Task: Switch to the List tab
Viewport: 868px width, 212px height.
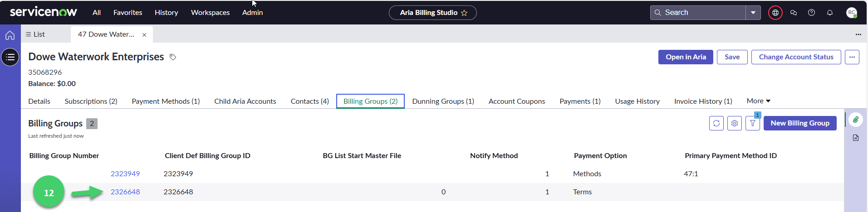Action: (x=35, y=34)
